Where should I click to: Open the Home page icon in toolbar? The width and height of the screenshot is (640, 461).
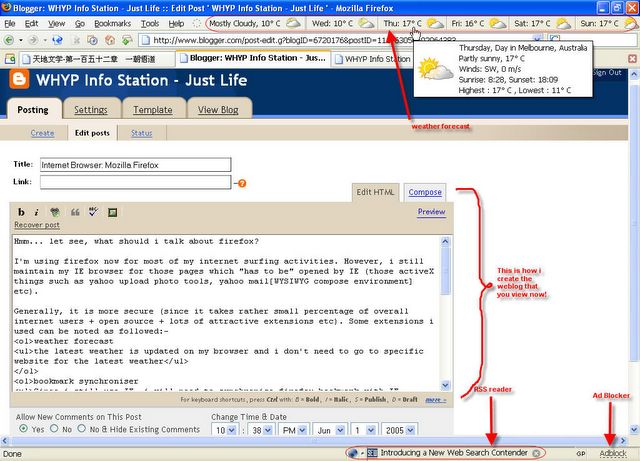[110, 40]
